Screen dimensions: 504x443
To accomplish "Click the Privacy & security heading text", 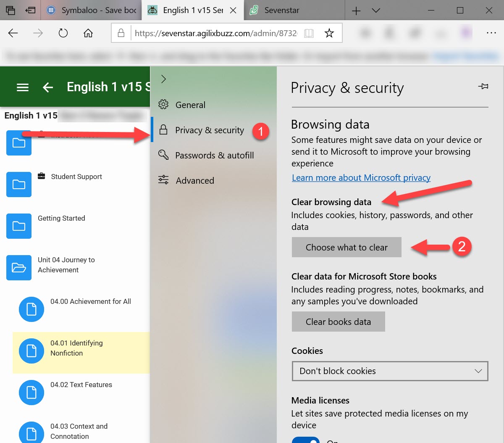I will (x=347, y=88).
